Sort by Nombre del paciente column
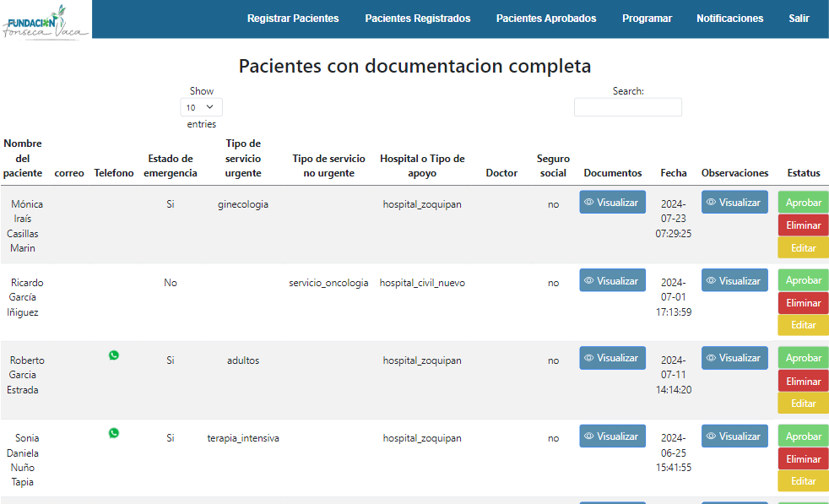 click(x=23, y=159)
